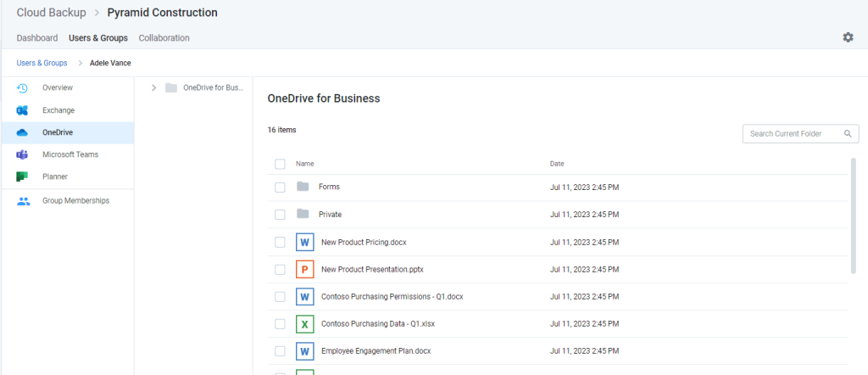Select OneDrive in the sidebar
This screenshot has height=375, width=868.
[67, 133]
